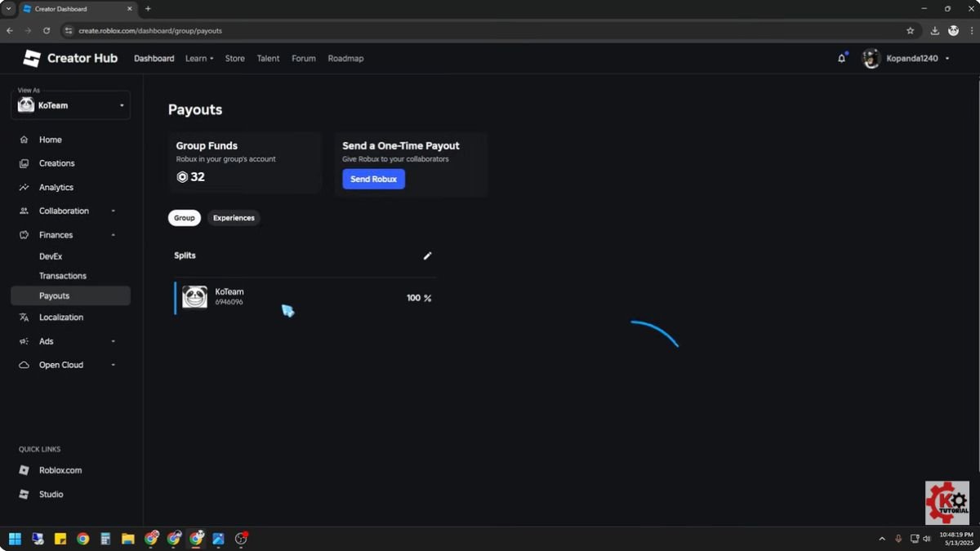Switch to the Experiences filter pill
Viewport: 980px width, 551px height.
coord(234,218)
